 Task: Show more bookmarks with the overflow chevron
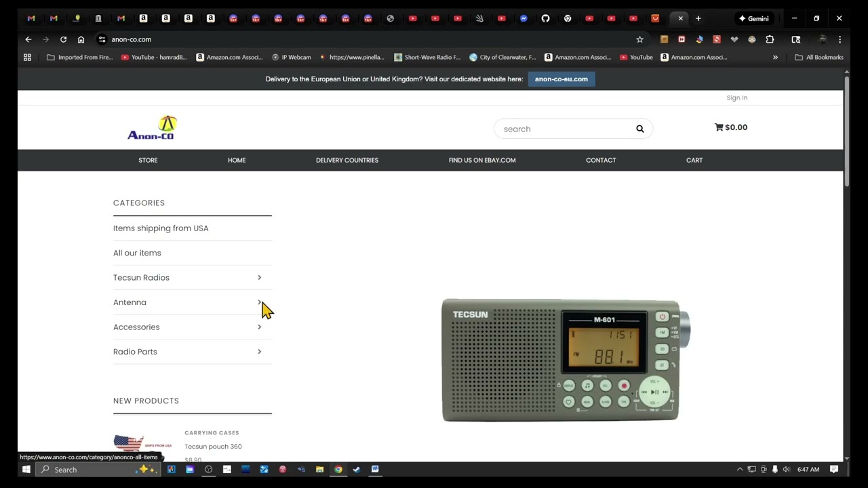(775, 58)
